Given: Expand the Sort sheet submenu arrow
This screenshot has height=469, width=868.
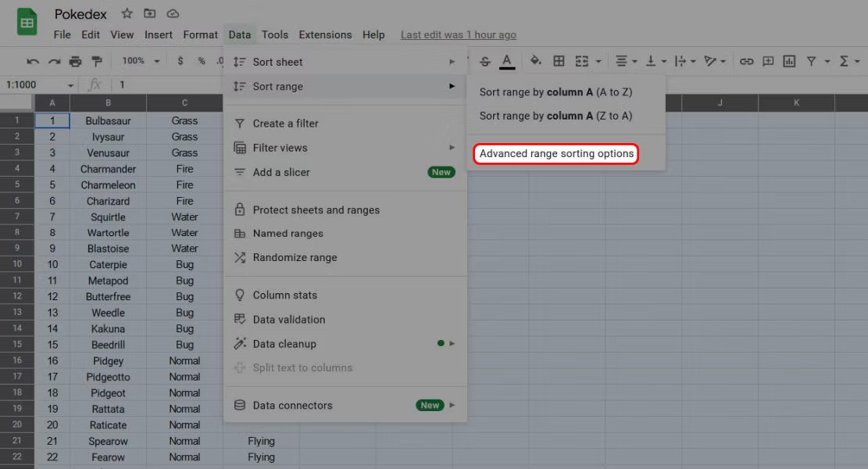Looking at the screenshot, I should tap(452, 62).
